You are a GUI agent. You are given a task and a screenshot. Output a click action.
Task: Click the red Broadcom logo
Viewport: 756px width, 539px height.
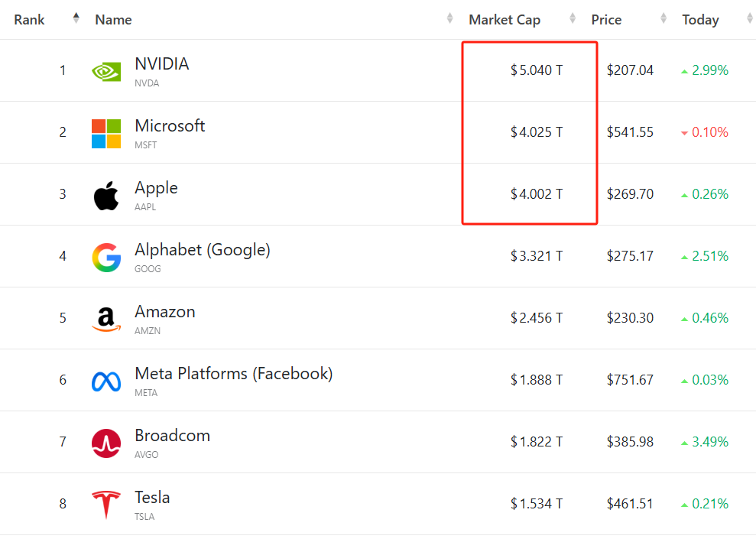tap(106, 443)
